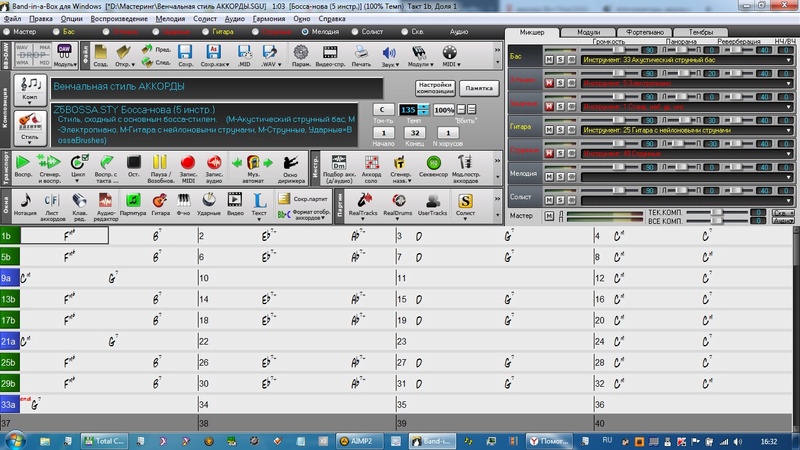The width and height of the screenshot is (800, 450).
Task: Solo the Гитара track in mixer
Action: coord(560,130)
